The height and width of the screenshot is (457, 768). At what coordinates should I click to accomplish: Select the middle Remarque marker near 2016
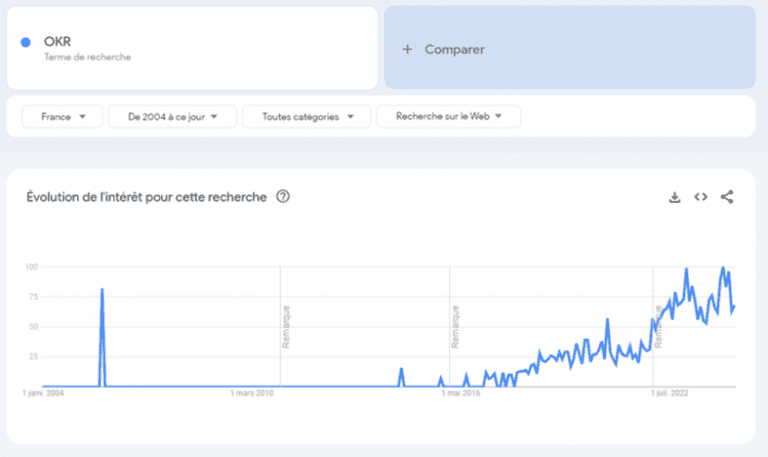(x=455, y=326)
